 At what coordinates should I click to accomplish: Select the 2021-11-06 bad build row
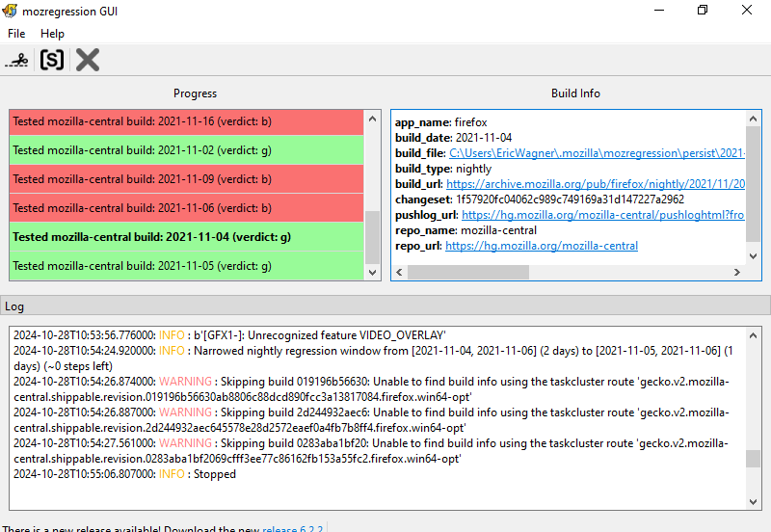(x=186, y=208)
